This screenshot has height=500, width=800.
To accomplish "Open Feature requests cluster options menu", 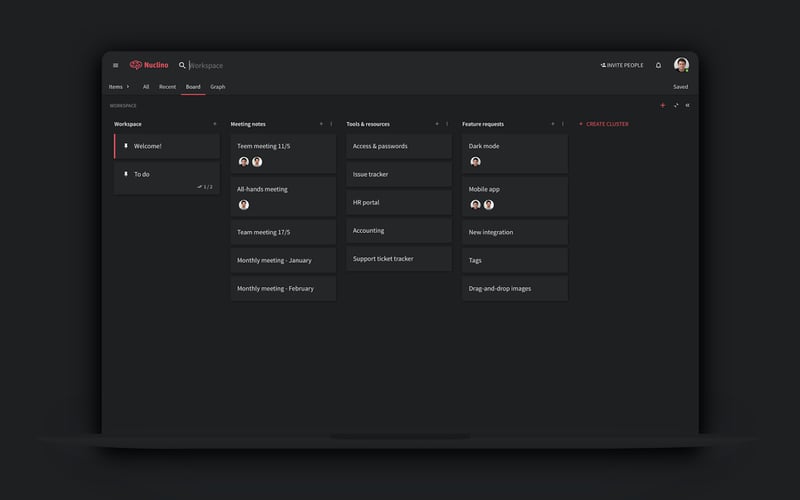I will click(563, 124).
